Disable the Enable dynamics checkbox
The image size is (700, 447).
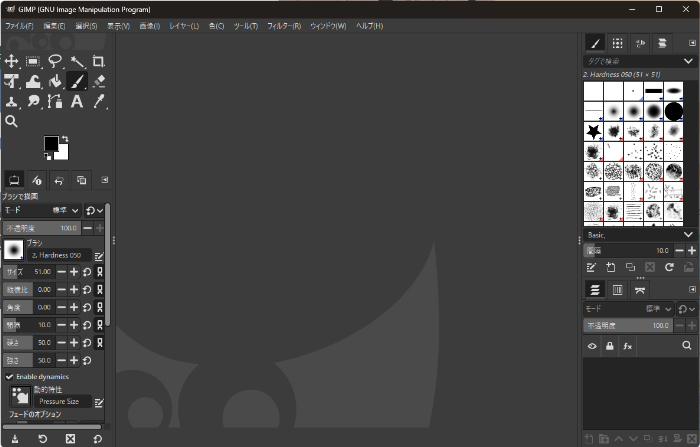click(9, 376)
